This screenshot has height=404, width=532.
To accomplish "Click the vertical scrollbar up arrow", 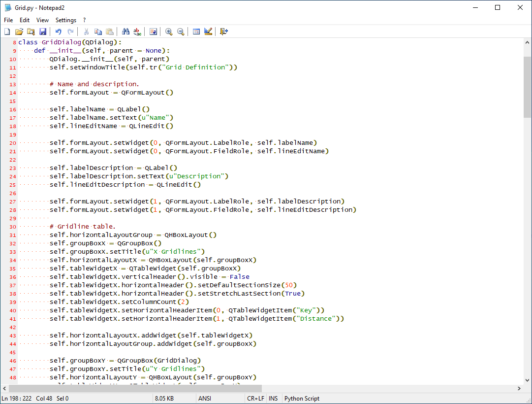I will 527,42.
